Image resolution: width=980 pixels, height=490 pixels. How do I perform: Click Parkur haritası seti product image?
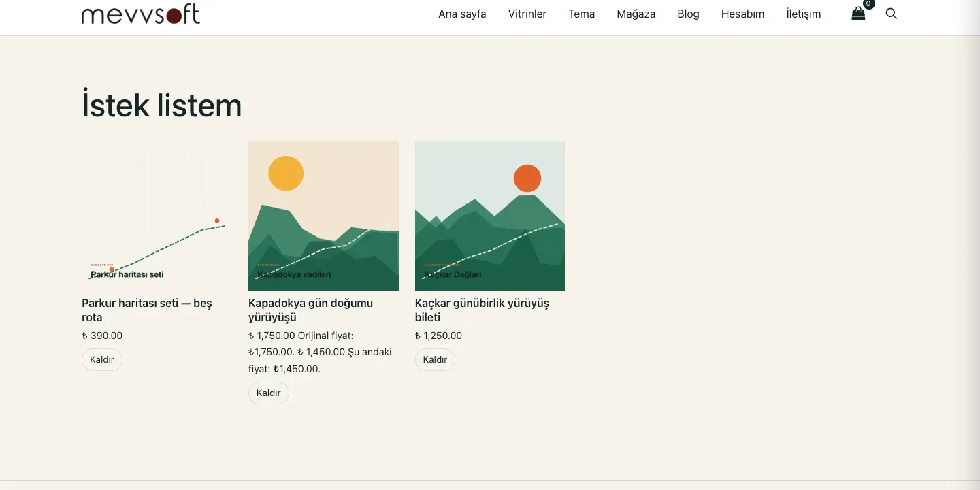coord(157,216)
